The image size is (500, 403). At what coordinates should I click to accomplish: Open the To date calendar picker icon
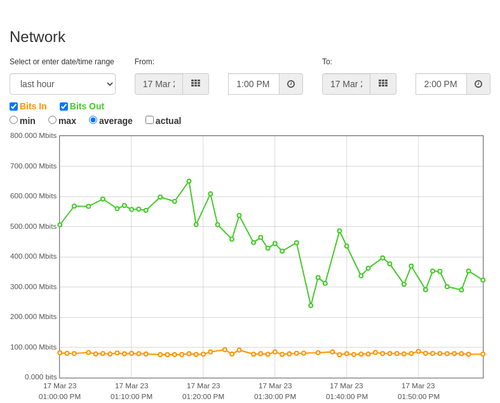coord(383,84)
